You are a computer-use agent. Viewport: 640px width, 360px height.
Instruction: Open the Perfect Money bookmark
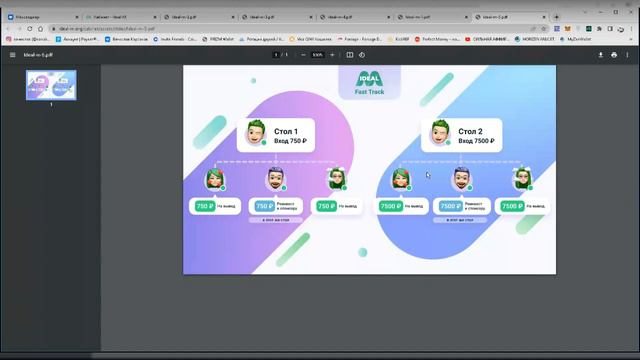point(436,39)
